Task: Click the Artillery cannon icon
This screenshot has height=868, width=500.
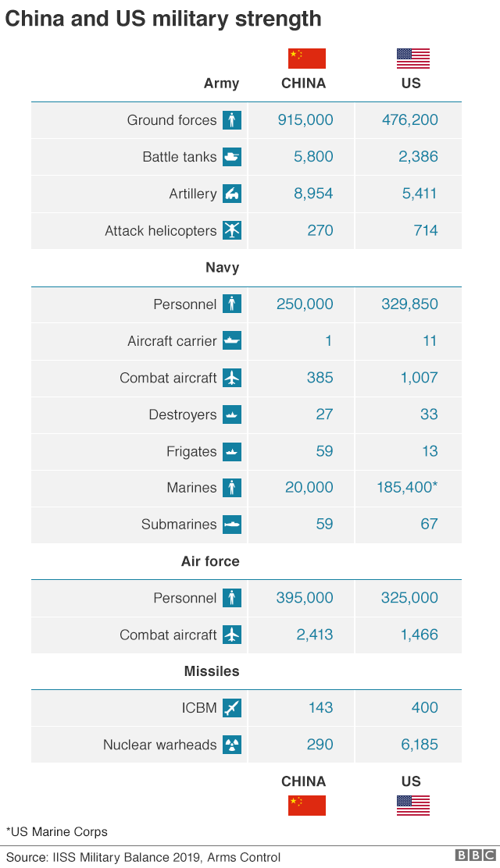Action: click(232, 194)
